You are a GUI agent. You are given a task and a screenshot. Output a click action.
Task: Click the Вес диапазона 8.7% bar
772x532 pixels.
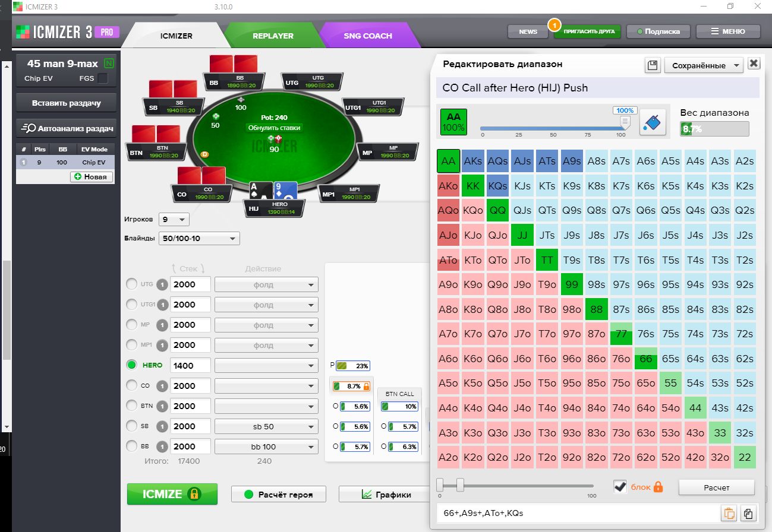714,129
